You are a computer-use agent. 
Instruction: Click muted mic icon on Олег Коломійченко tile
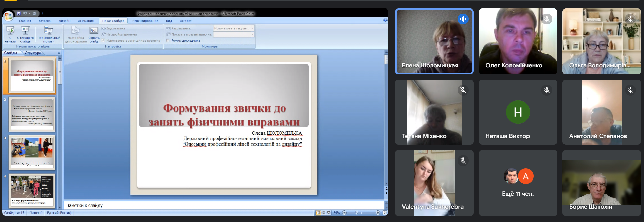546,19
